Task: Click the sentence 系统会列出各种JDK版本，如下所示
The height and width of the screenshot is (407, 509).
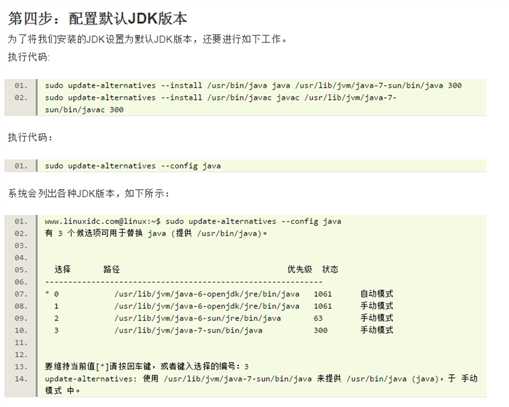Action: point(88,193)
